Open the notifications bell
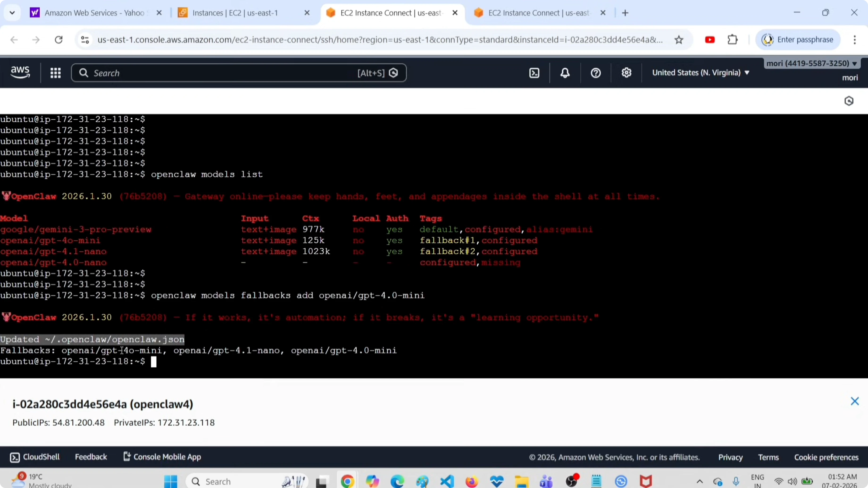Viewport: 868px width, 488px height. 565,73
